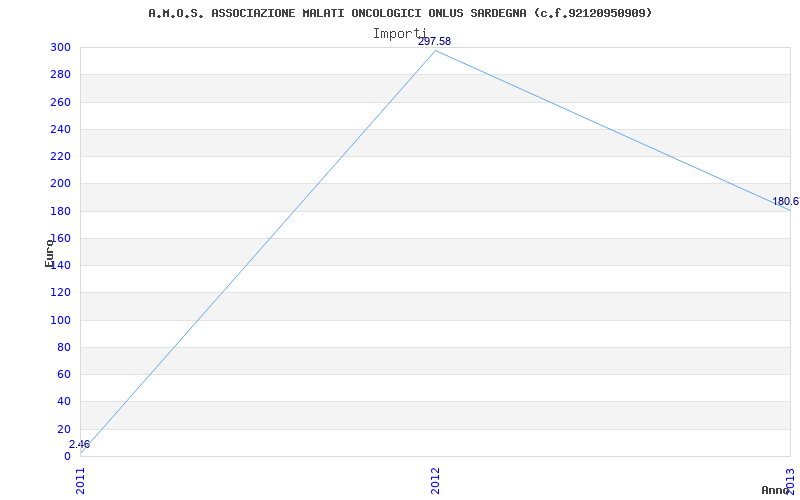Click the 180 y-axis tick label

(60, 211)
